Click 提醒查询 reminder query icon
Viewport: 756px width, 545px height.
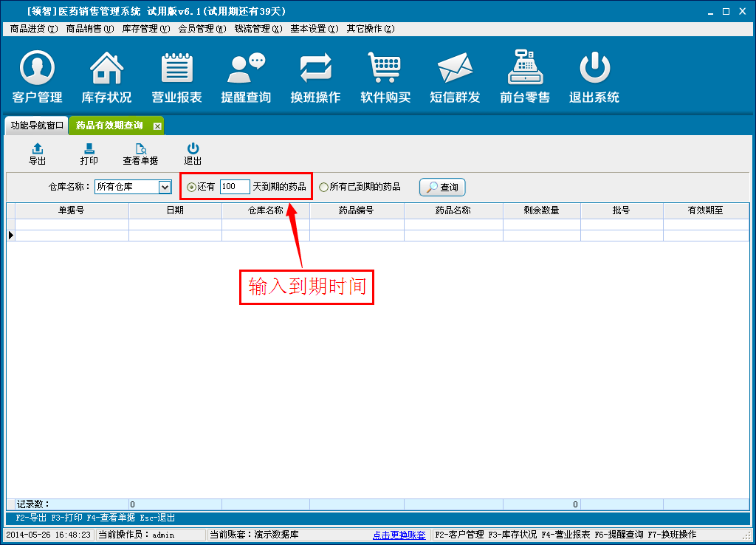[246, 69]
